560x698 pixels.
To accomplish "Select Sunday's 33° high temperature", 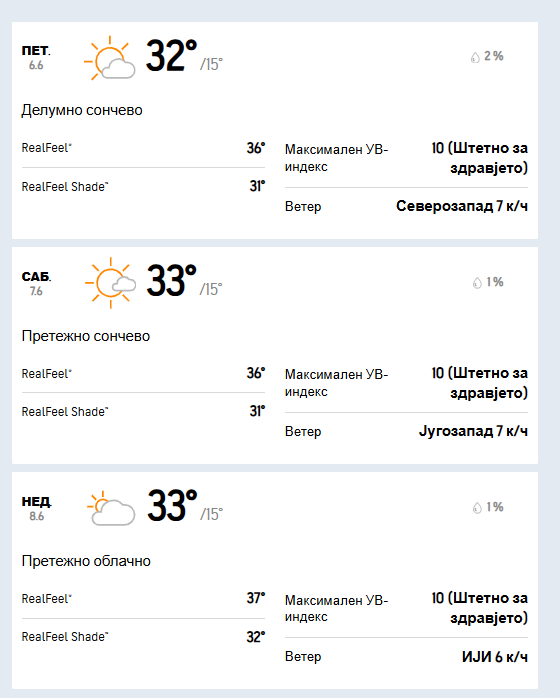I will 172,506.
